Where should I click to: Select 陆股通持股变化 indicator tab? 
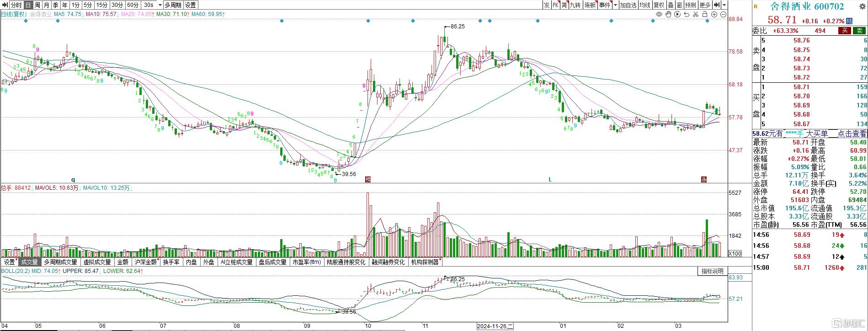click(346, 262)
